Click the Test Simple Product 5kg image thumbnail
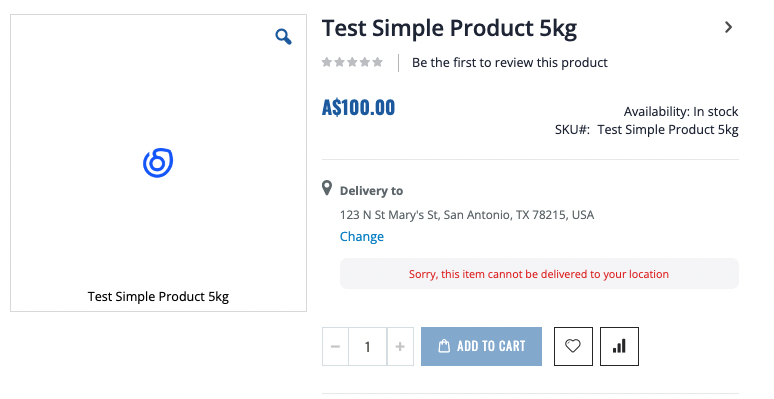774x399 pixels. [158, 163]
